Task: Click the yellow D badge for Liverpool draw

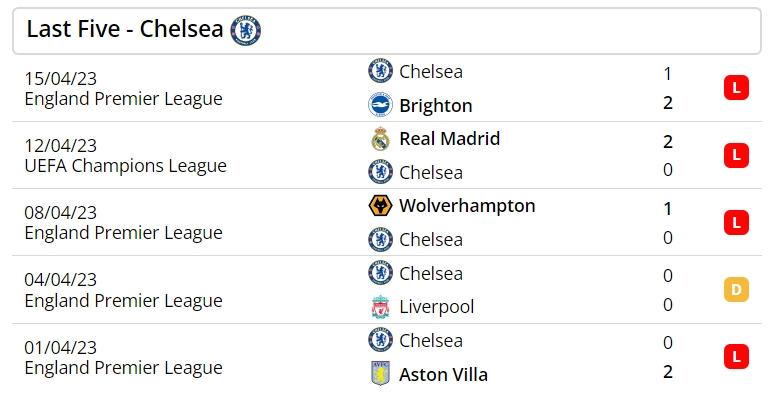Action: pyautogui.click(x=736, y=289)
